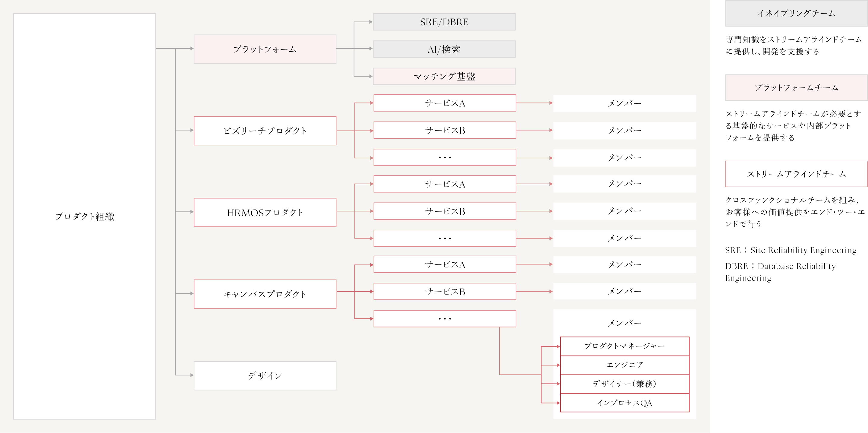This screenshot has width=868, height=433.
Task: Click the DBRE Database Reliability Engineering definition
Action: pos(780,272)
